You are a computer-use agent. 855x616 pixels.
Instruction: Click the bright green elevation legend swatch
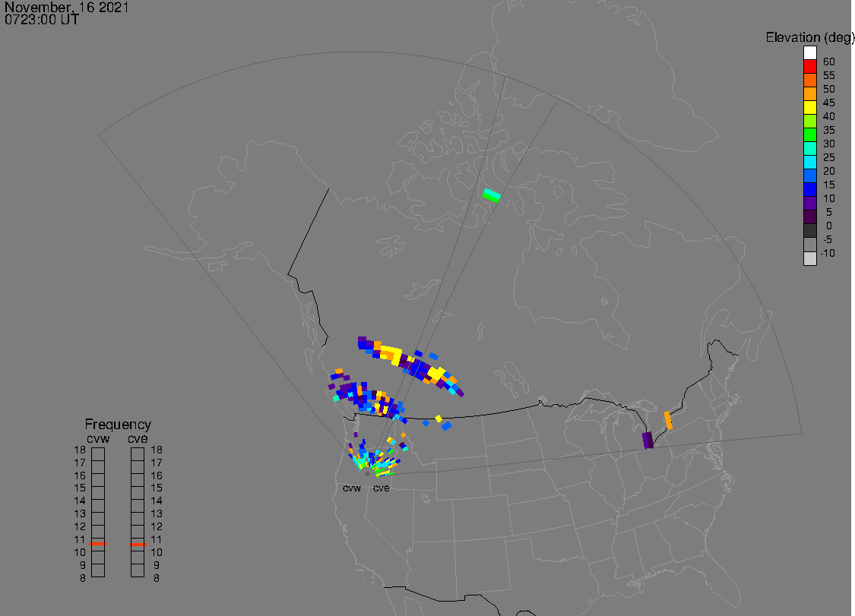pos(809,134)
